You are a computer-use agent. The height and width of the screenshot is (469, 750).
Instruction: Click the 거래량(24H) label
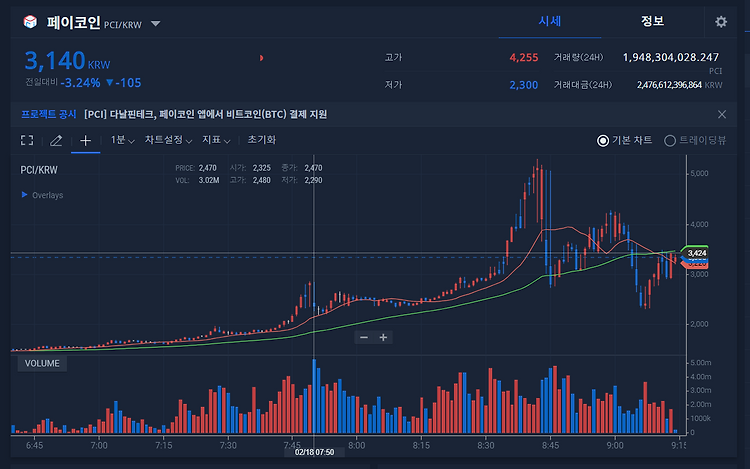coord(578,57)
